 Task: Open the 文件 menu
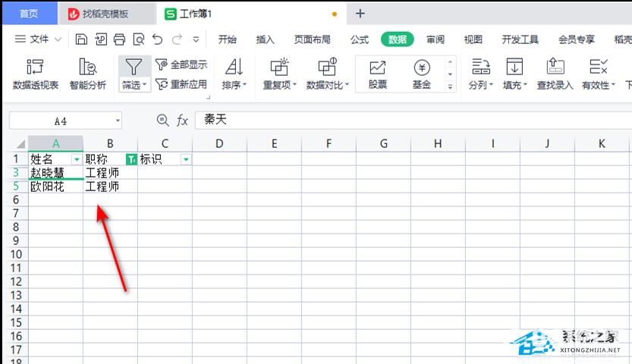38,39
